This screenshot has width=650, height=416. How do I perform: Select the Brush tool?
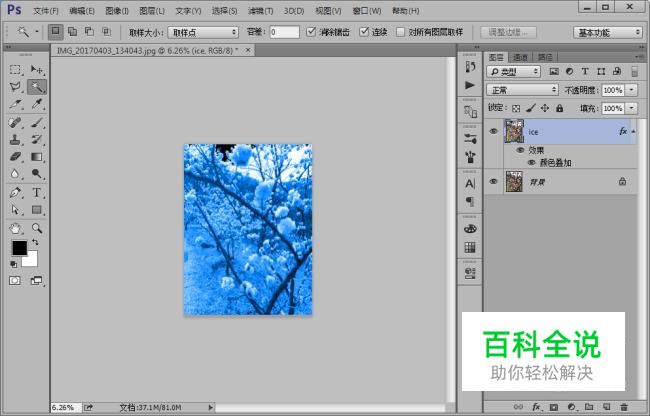pos(37,122)
